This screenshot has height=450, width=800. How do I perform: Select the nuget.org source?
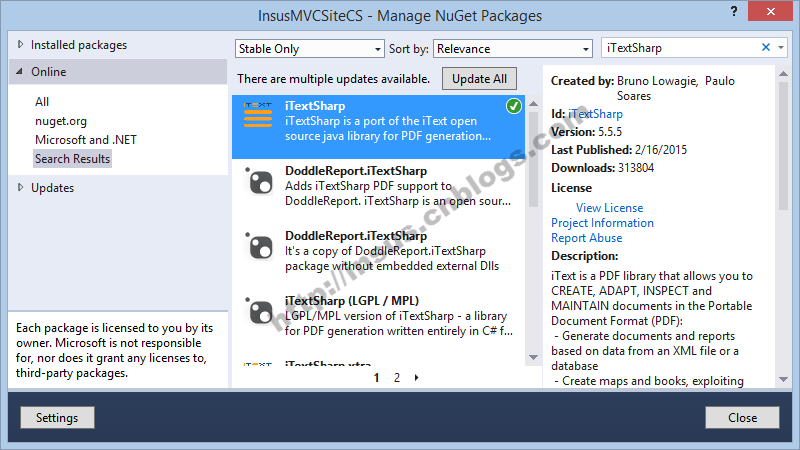tap(61, 121)
